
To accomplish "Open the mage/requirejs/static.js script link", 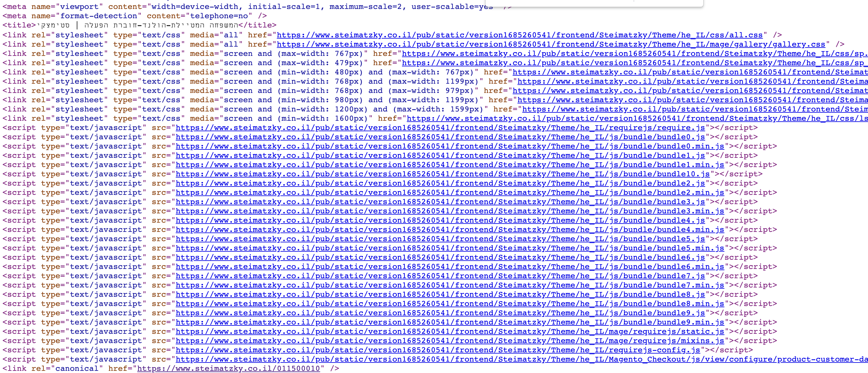I will [x=450, y=332].
